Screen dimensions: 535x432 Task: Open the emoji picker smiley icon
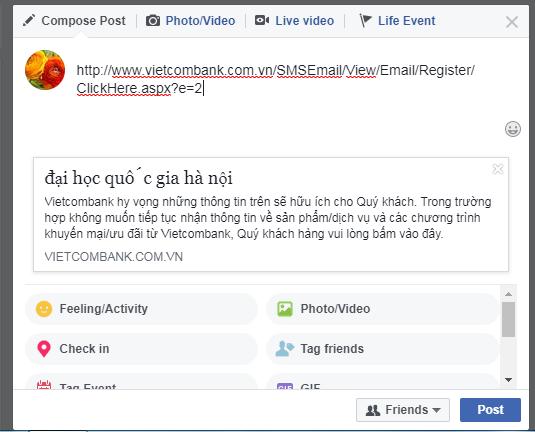(512, 129)
